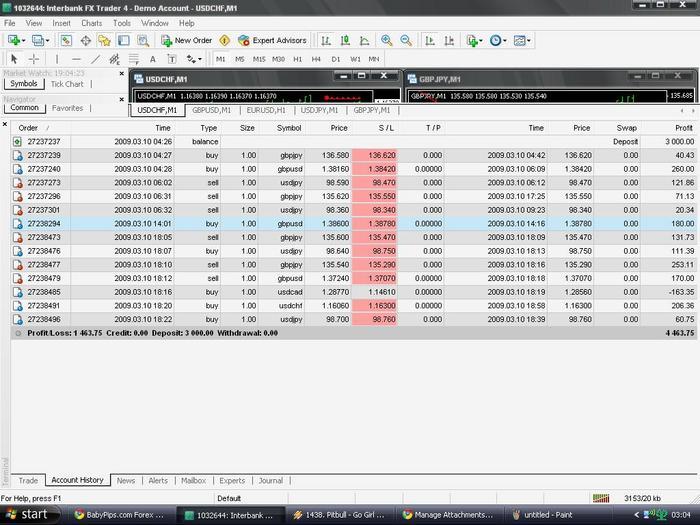Close the Navigator panel
The width and height of the screenshot is (700, 525).
pos(121,99)
